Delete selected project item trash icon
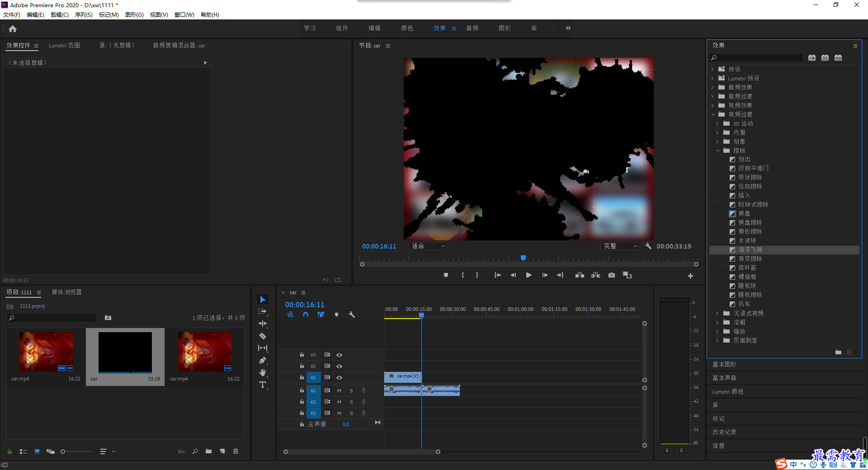The image size is (868, 470). 236,451
